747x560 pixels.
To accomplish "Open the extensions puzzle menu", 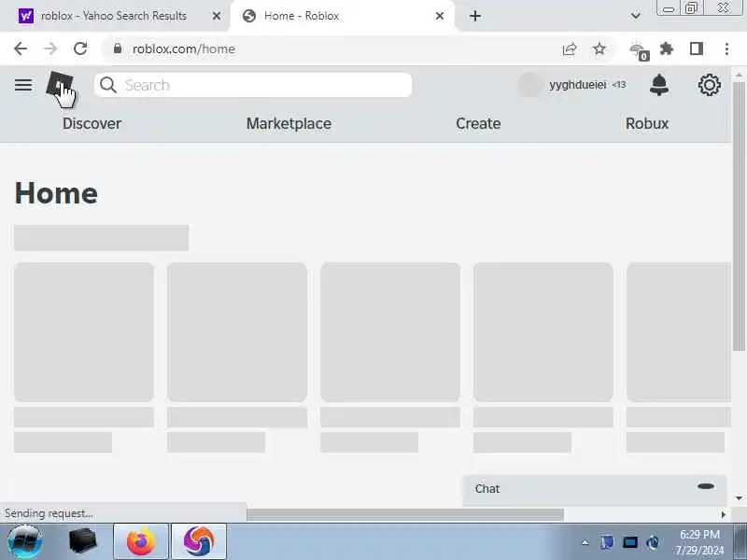I will tap(667, 49).
